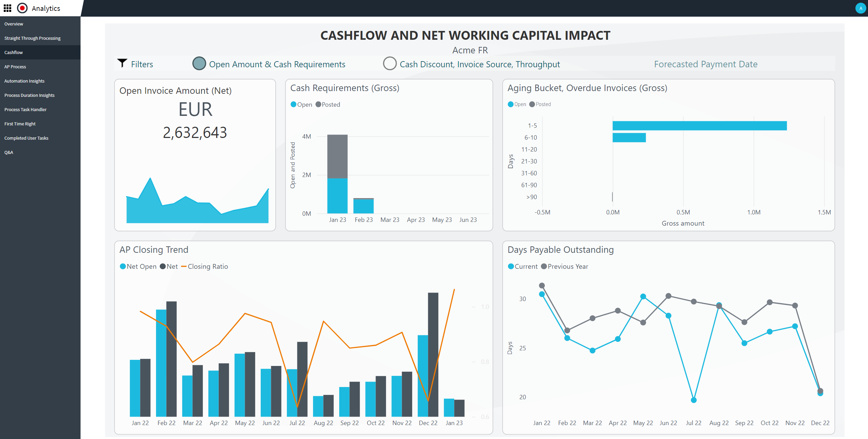The height and width of the screenshot is (439, 868).
Task: Click the Current legend dot in Days Payable Outstanding
Action: point(511,266)
